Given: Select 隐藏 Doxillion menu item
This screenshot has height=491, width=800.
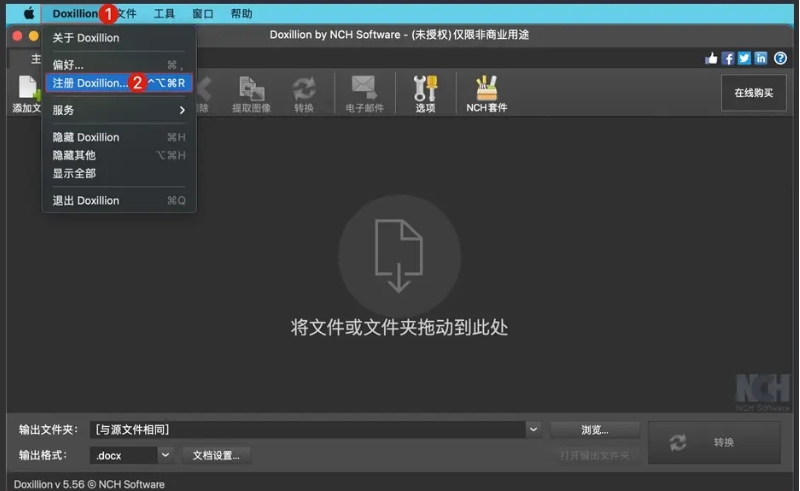Looking at the screenshot, I should click(119, 137).
